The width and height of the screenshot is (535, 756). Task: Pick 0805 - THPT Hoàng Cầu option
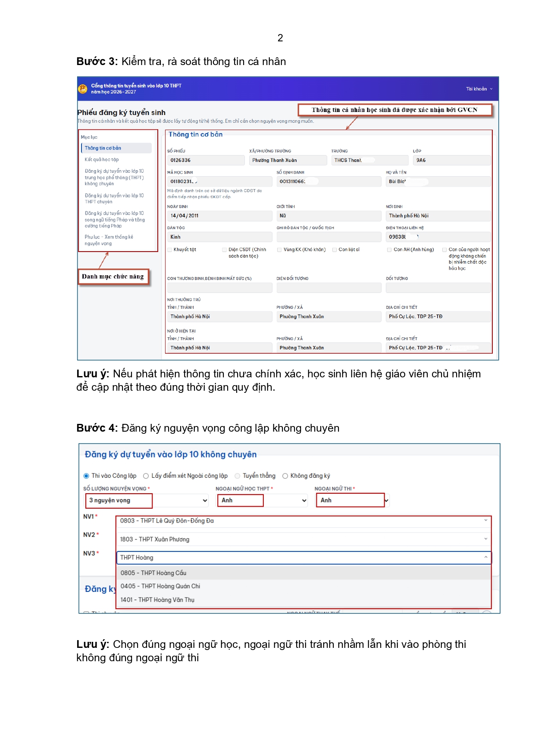(x=153, y=573)
